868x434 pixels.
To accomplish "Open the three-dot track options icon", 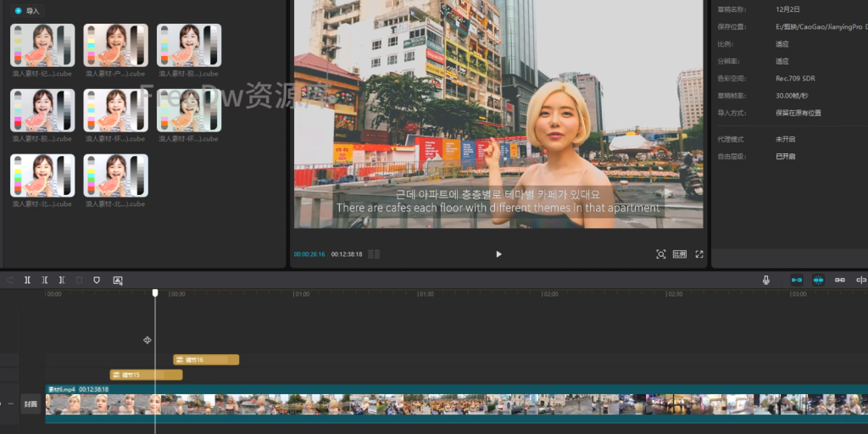I will (10, 403).
